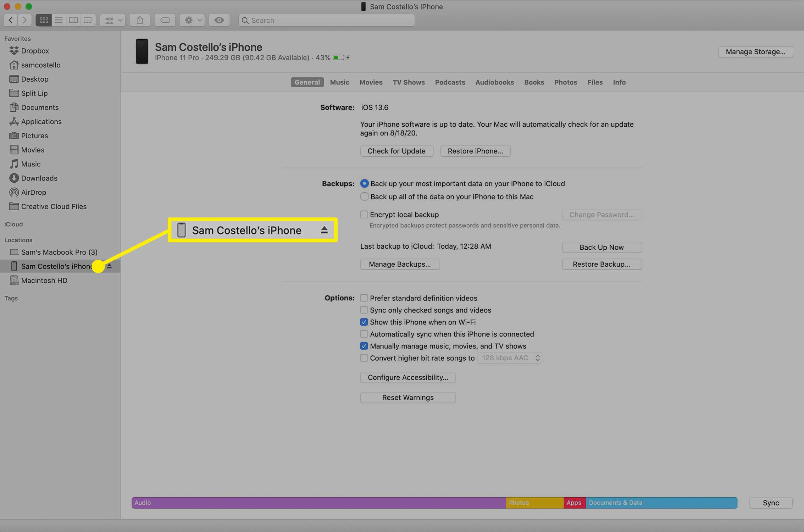Image resolution: width=804 pixels, height=532 pixels.
Task: Switch to the Movies tab
Action: pyautogui.click(x=371, y=82)
